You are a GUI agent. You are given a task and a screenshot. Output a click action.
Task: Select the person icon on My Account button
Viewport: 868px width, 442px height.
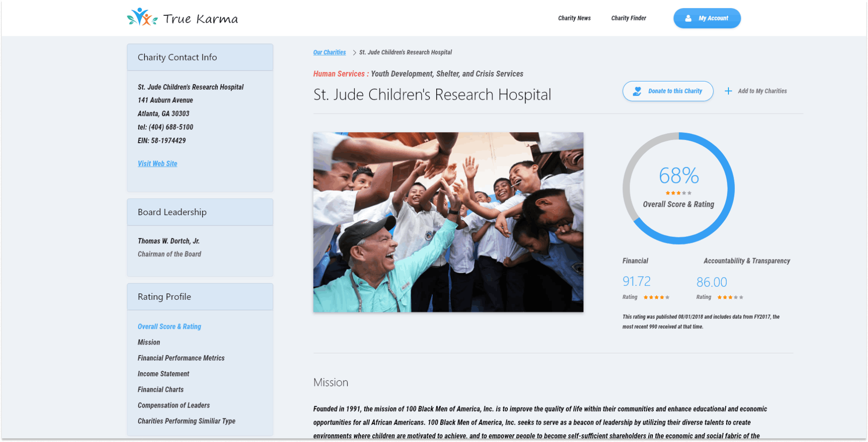(689, 18)
